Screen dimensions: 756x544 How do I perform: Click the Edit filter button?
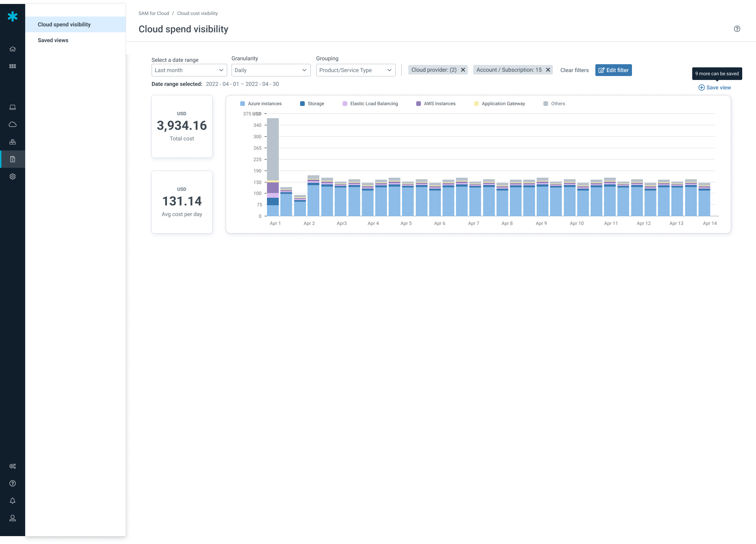coord(613,70)
